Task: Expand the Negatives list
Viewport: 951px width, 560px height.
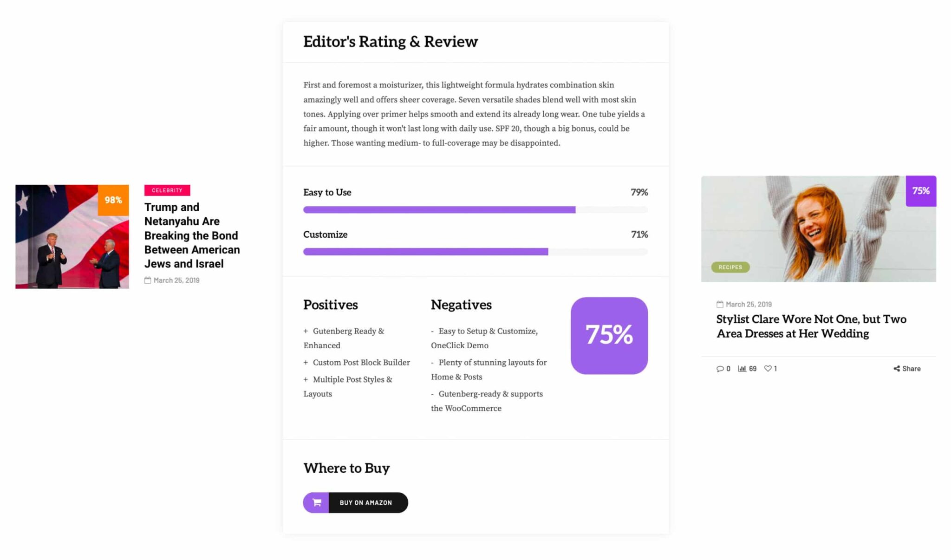Action: 461,305
